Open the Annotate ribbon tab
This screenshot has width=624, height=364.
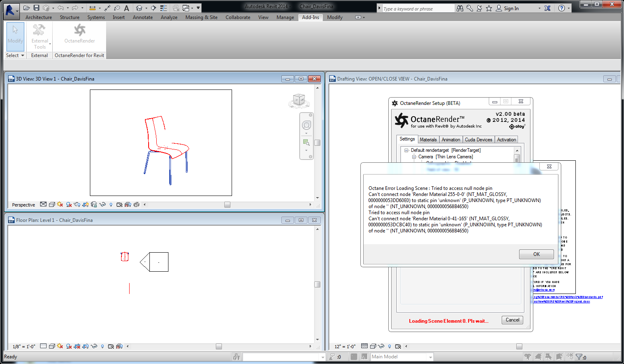click(x=143, y=17)
